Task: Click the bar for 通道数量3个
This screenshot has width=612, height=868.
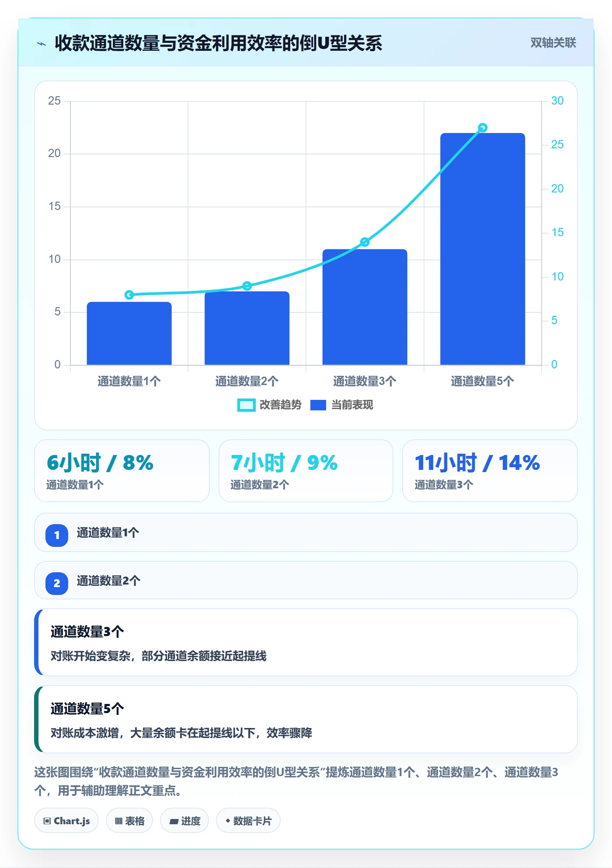Action: click(365, 307)
